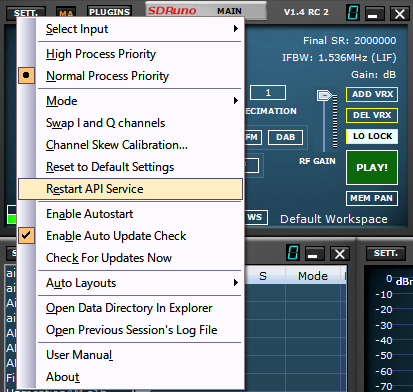The image size is (413, 392).
Task: Open Previous Session's Log File
Action: point(130,330)
